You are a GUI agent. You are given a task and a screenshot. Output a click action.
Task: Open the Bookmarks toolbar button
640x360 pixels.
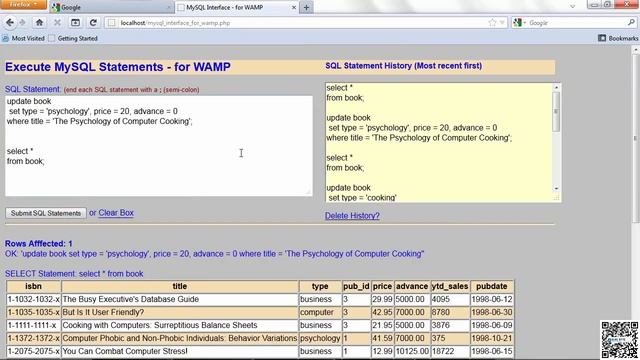pos(618,38)
